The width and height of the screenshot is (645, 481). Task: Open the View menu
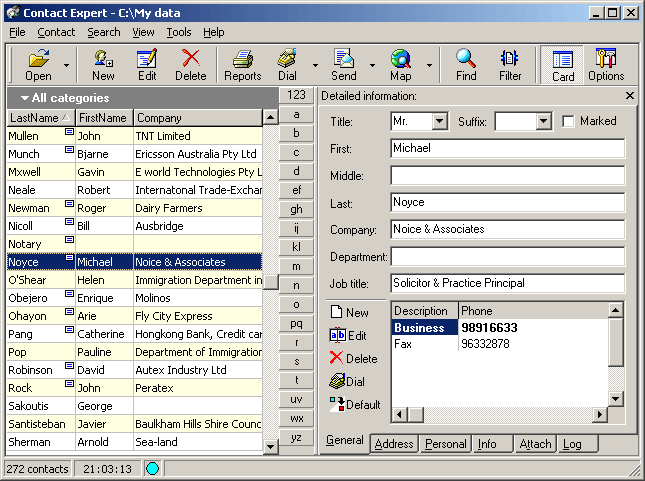(x=143, y=32)
